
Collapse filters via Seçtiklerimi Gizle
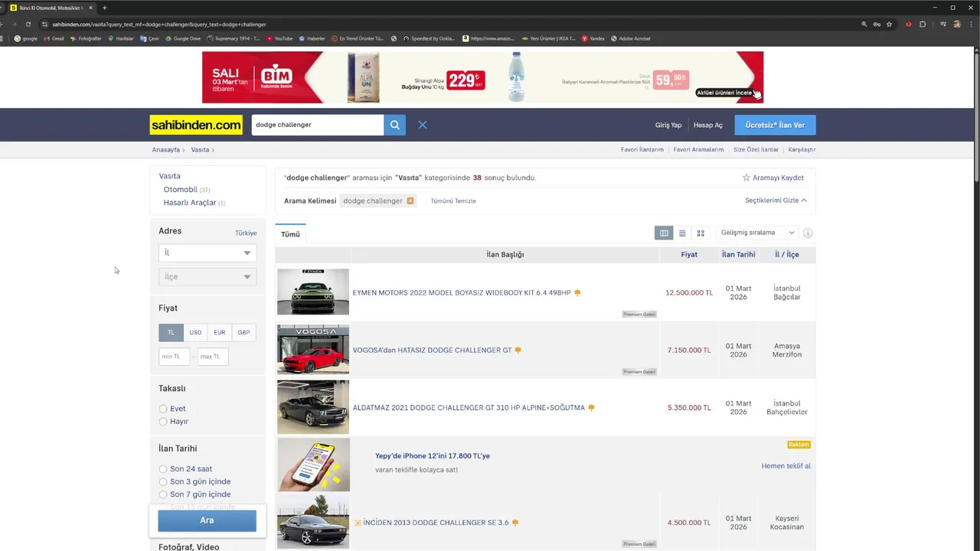(x=776, y=201)
